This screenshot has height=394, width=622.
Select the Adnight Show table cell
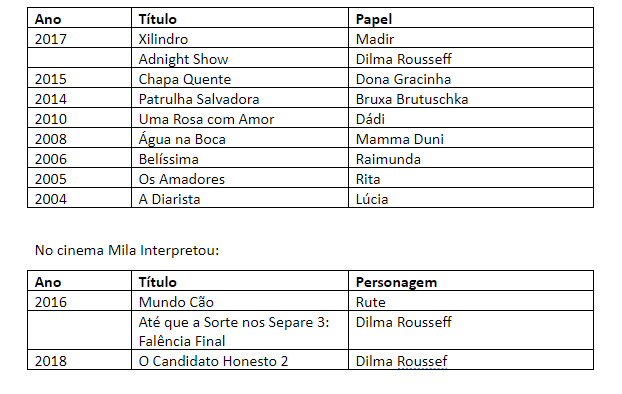click(240, 58)
